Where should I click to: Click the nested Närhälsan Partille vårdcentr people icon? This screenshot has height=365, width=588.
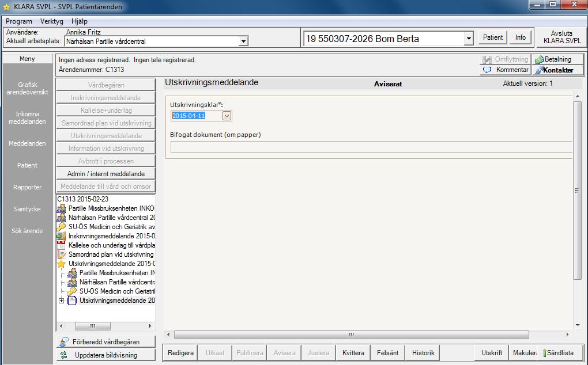click(72, 282)
